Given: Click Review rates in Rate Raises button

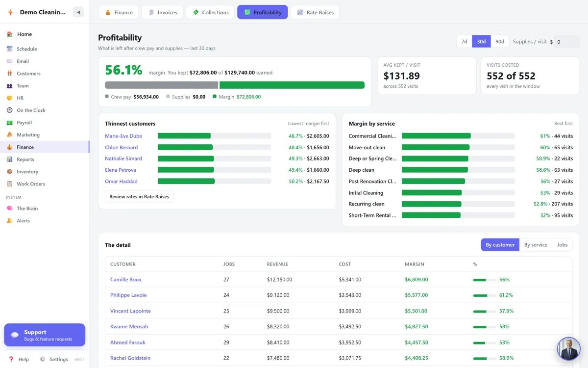Looking at the screenshot, I should click(139, 196).
